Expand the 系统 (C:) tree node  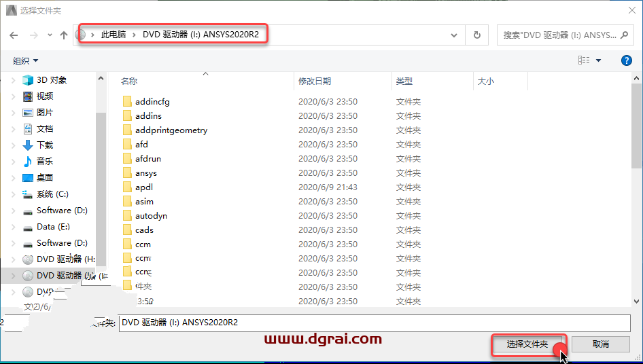tap(13, 194)
